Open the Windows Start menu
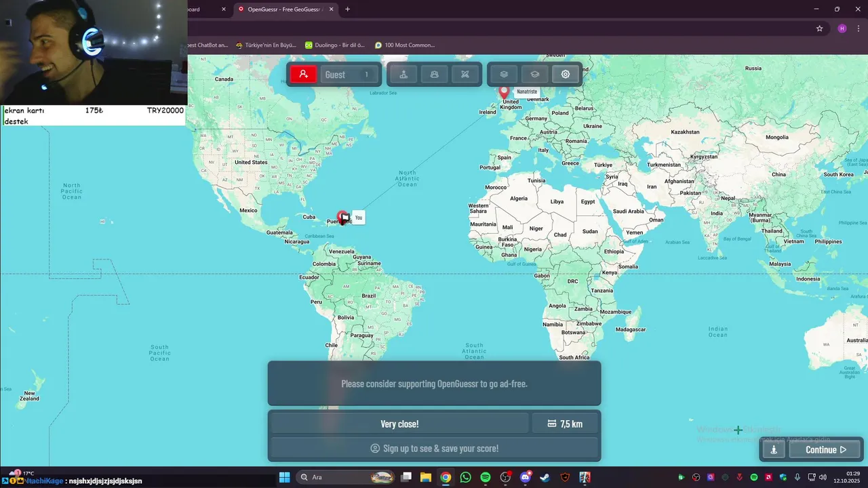868x488 pixels. coord(284,477)
